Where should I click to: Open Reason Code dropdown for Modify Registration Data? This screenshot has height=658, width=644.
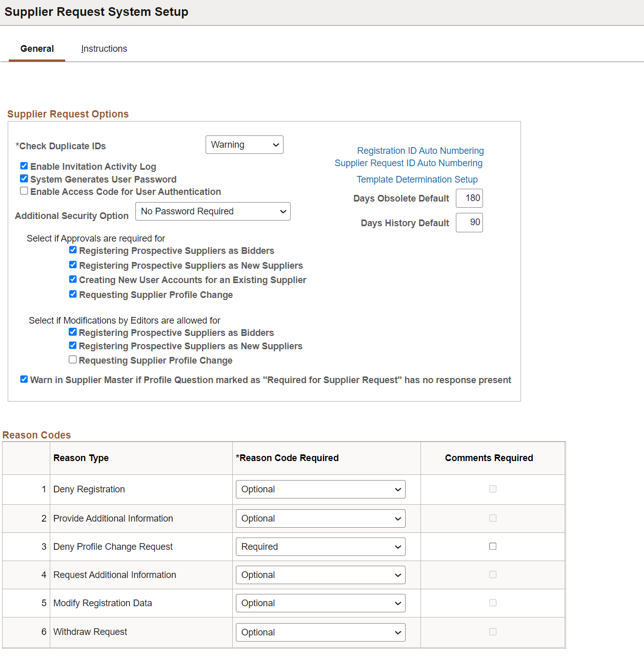tap(320, 603)
